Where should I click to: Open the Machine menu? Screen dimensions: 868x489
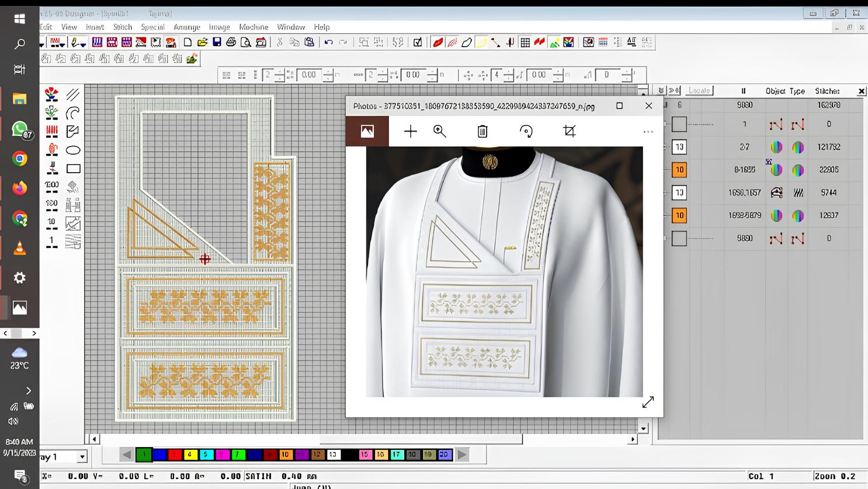(254, 27)
